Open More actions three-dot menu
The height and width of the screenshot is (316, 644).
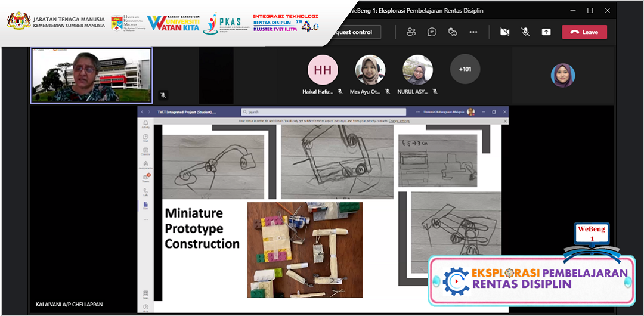pyautogui.click(x=473, y=32)
